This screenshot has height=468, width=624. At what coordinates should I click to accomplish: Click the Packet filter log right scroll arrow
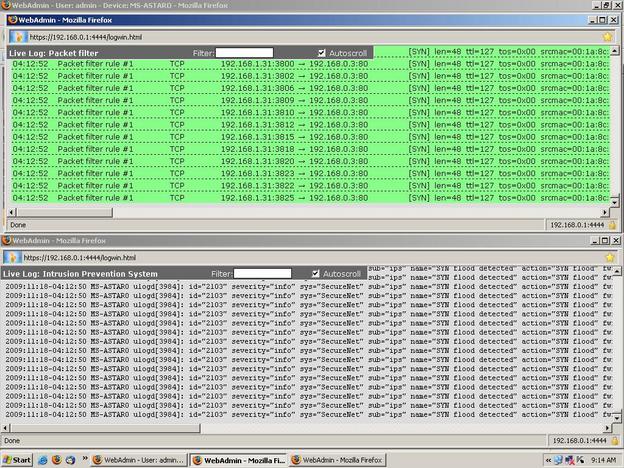(x=605, y=213)
